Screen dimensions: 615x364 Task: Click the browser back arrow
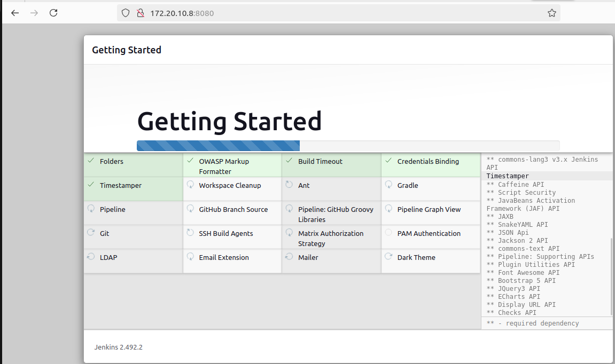(15, 13)
